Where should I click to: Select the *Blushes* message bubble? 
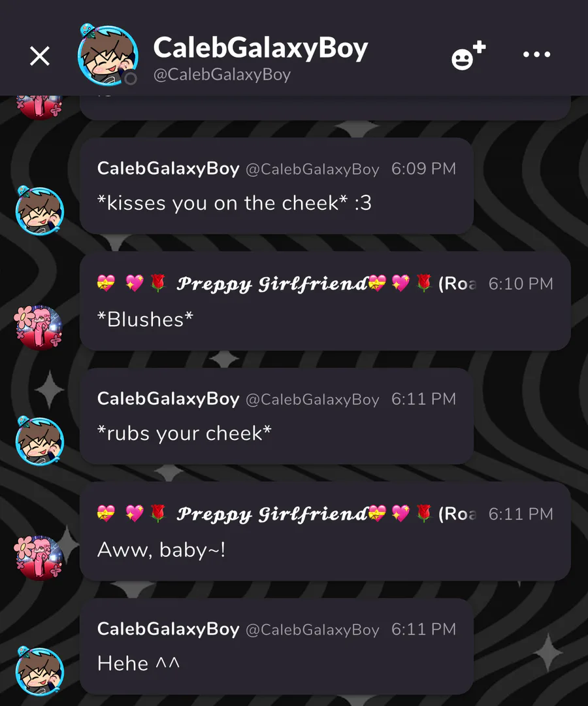(x=325, y=301)
